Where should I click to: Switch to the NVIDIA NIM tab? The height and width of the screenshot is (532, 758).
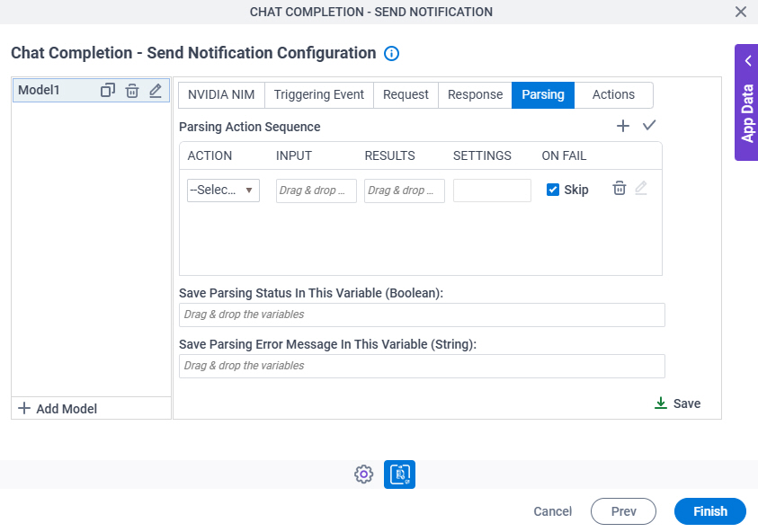[221, 94]
